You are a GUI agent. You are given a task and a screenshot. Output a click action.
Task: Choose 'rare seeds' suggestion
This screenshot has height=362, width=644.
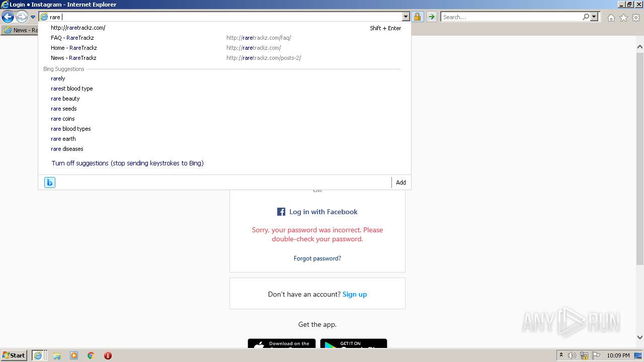(225, 109)
